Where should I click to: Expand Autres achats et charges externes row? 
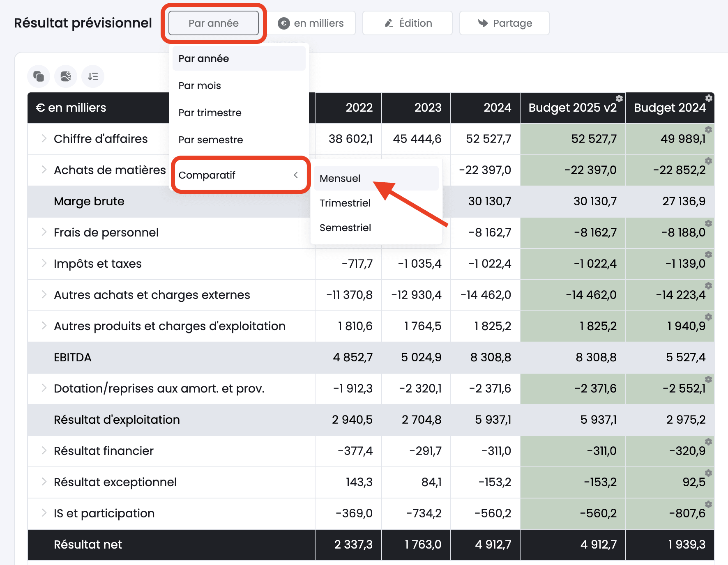pos(44,294)
